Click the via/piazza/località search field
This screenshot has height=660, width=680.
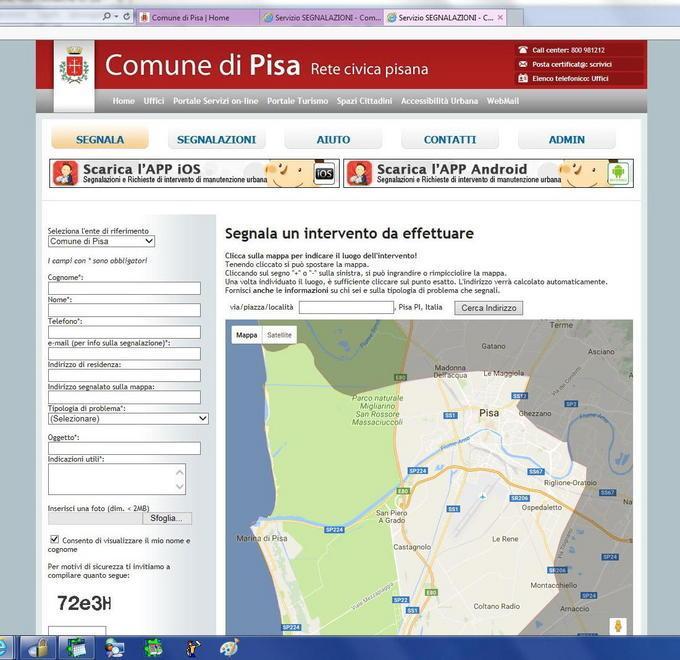click(x=347, y=307)
